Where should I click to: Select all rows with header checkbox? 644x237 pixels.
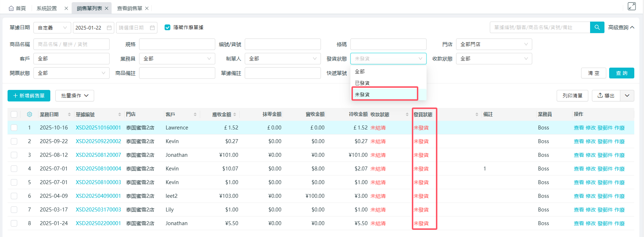pos(14,114)
